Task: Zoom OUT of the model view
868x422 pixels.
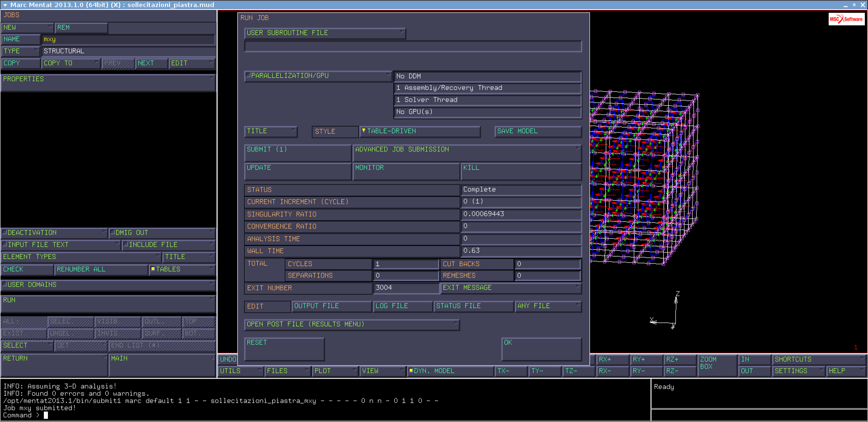Action: pos(754,371)
